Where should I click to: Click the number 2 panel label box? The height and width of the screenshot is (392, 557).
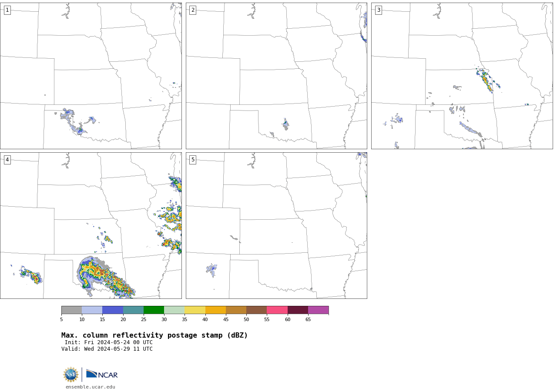point(193,10)
